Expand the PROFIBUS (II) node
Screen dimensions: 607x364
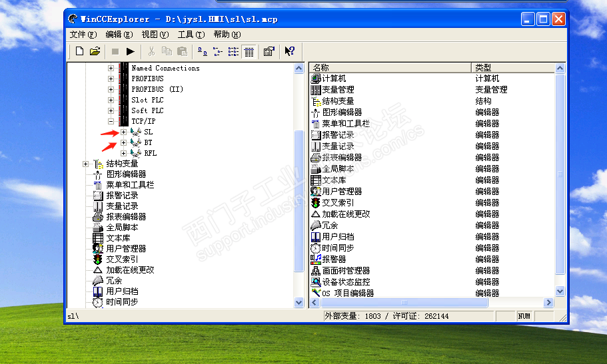pos(111,89)
